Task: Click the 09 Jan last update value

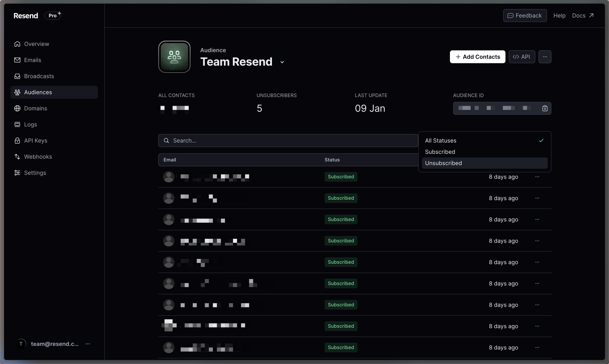Action: 370,108
